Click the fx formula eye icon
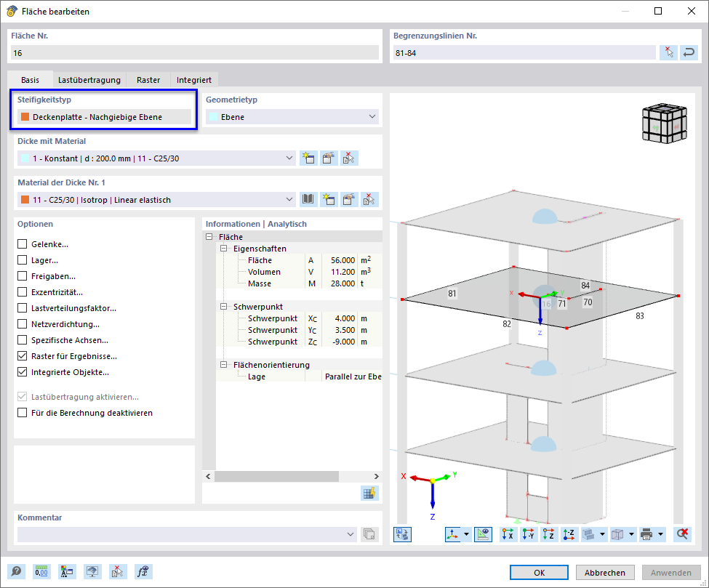709x588 pixels. point(143,572)
